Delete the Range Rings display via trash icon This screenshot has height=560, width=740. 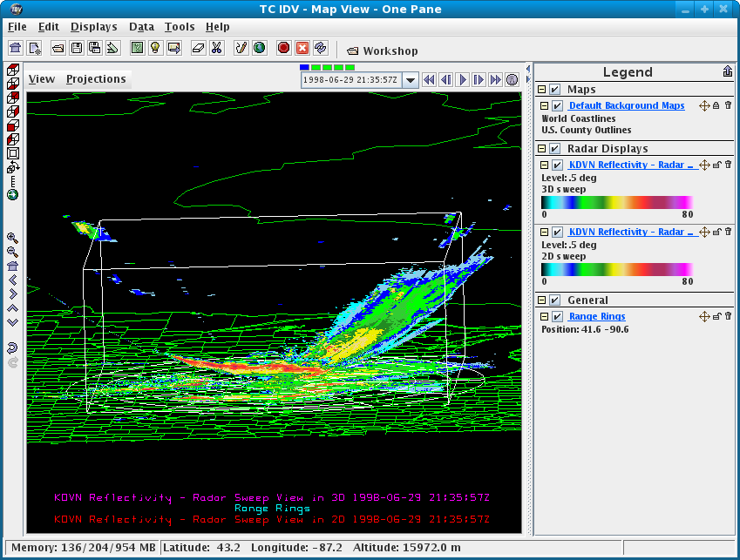pos(728,316)
